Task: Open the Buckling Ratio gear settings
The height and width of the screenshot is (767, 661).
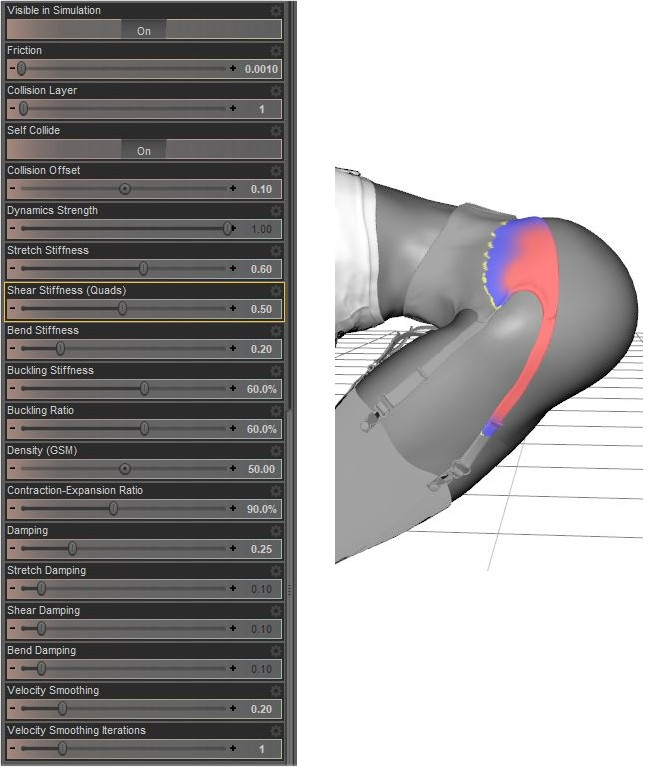Action: point(276,411)
